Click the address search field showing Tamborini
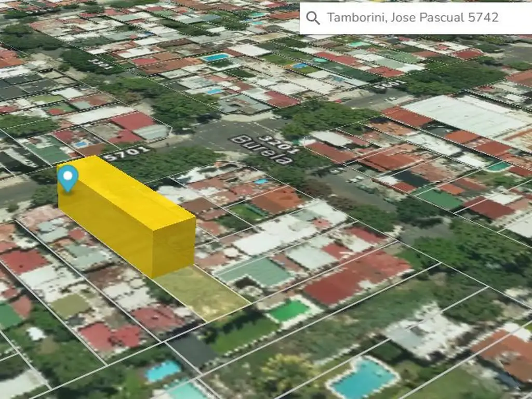This screenshot has height=399, width=532. tap(413, 18)
